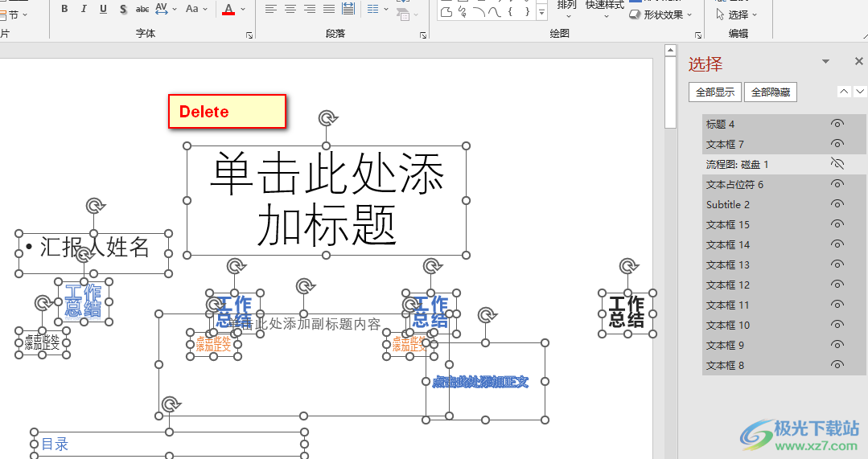Screen dimensions: 868x459
Task: Apply italic formatting to text
Action: coord(84,10)
